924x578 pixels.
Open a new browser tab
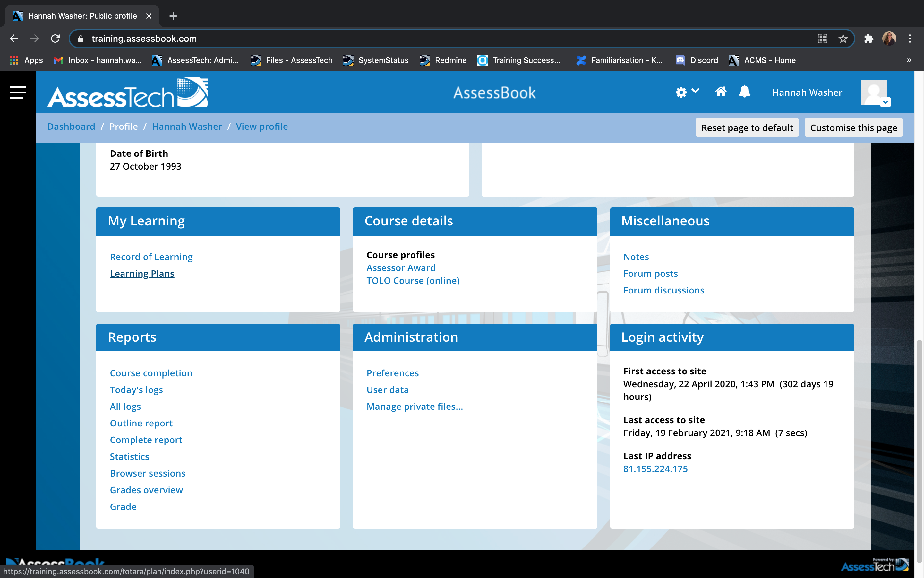point(173,16)
